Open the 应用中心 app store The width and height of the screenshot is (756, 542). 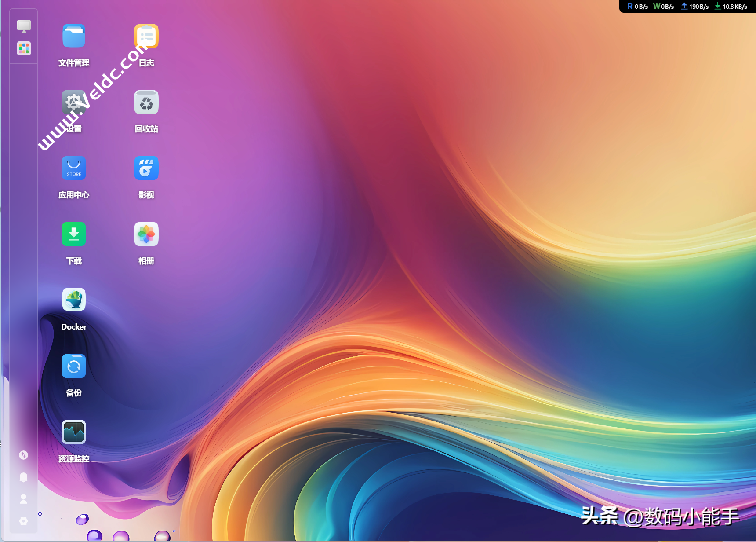click(x=74, y=168)
